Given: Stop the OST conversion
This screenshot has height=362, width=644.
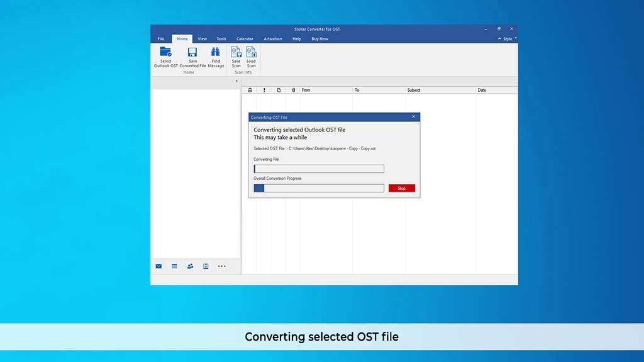Looking at the screenshot, I should 402,189.
